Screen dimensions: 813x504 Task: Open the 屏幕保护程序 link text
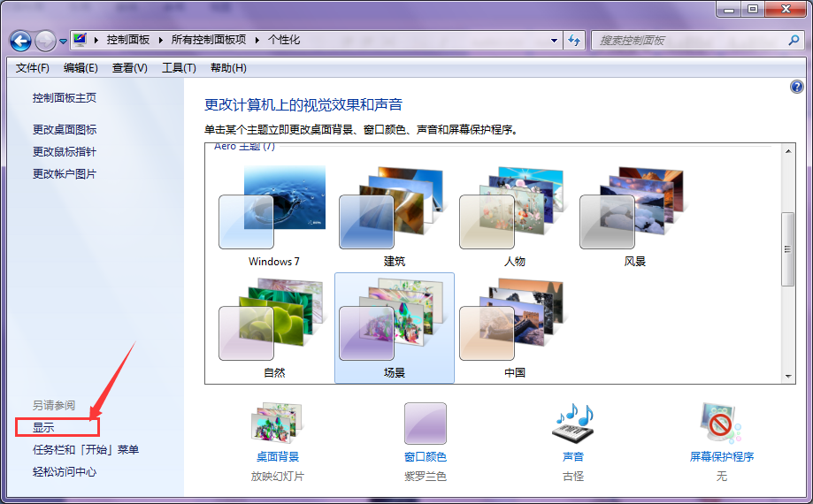pos(721,457)
